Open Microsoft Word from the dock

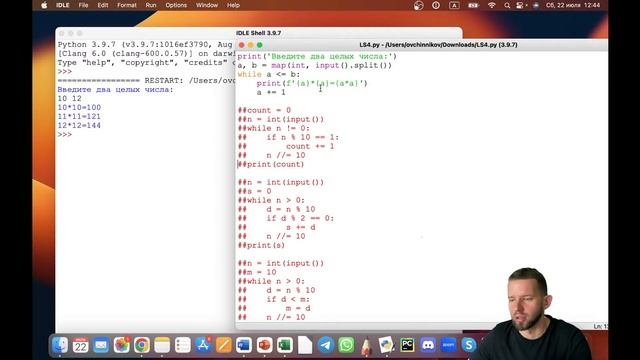(x=244, y=345)
